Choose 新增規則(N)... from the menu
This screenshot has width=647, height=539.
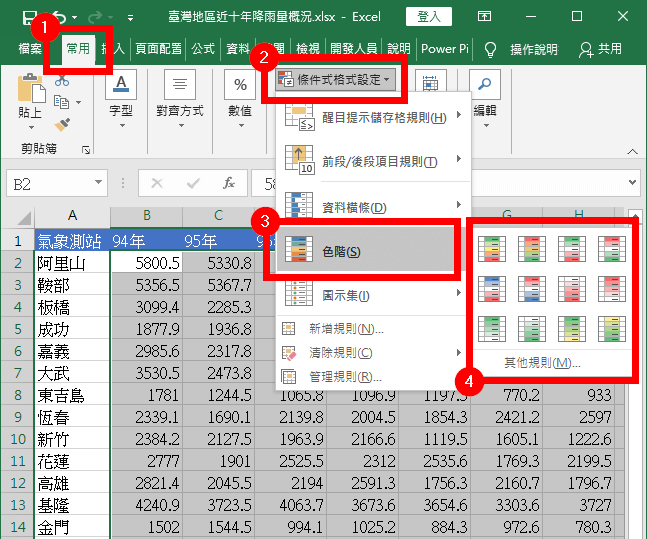click(373, 329)
